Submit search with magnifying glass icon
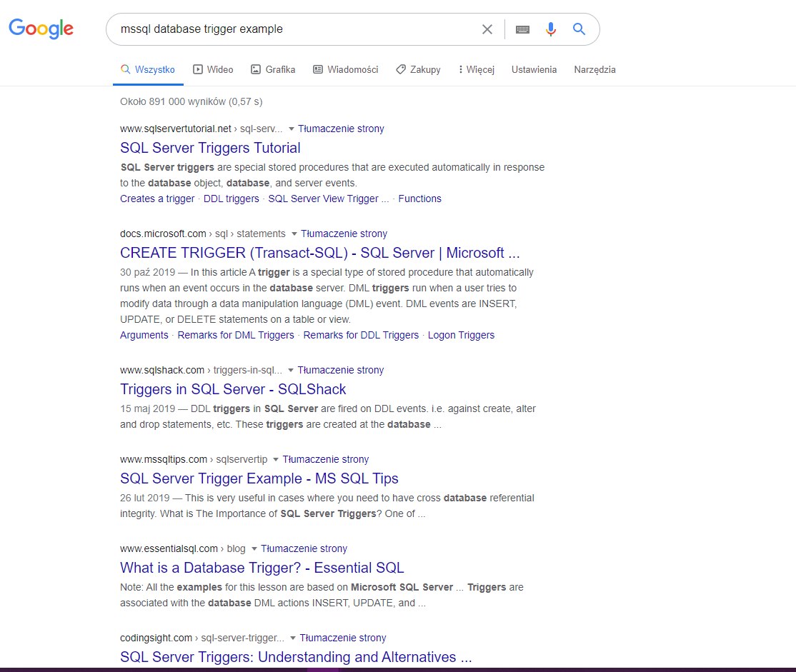 (x=579, y=29)
